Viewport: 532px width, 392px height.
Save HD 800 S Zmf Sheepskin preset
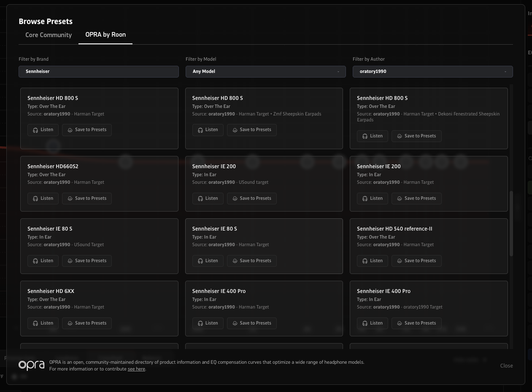tap(251, 130)
